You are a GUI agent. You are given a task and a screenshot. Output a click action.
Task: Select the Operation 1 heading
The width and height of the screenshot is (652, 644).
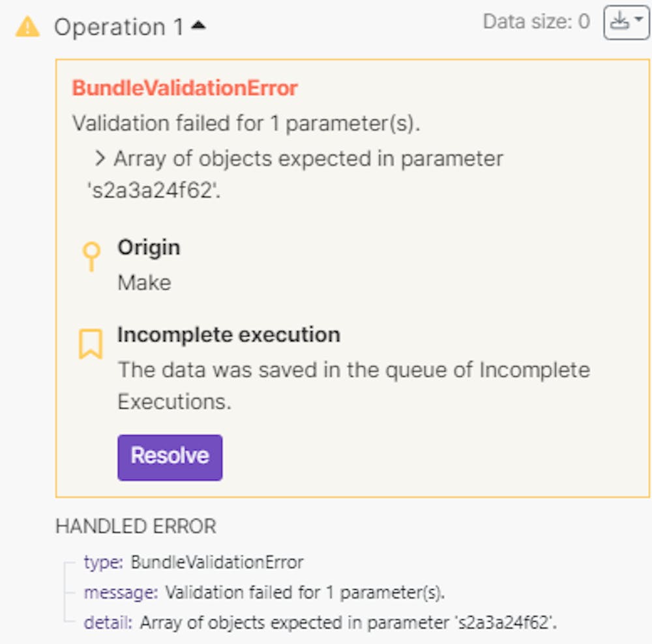click(x=118, y=27)
